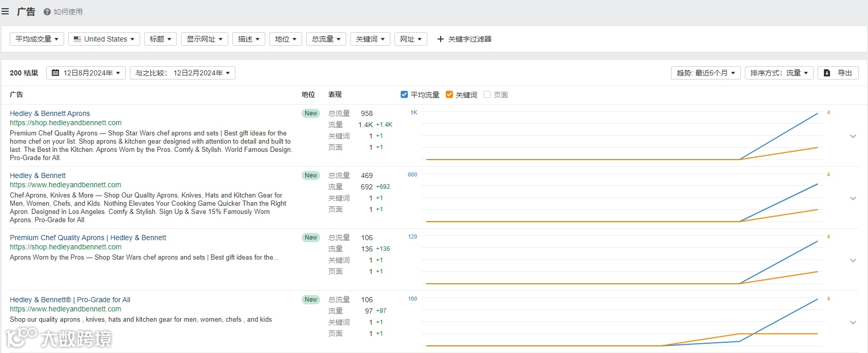
Task: Uncheck the orange 关键词 checkbox
Action: (x=449, y=94)
